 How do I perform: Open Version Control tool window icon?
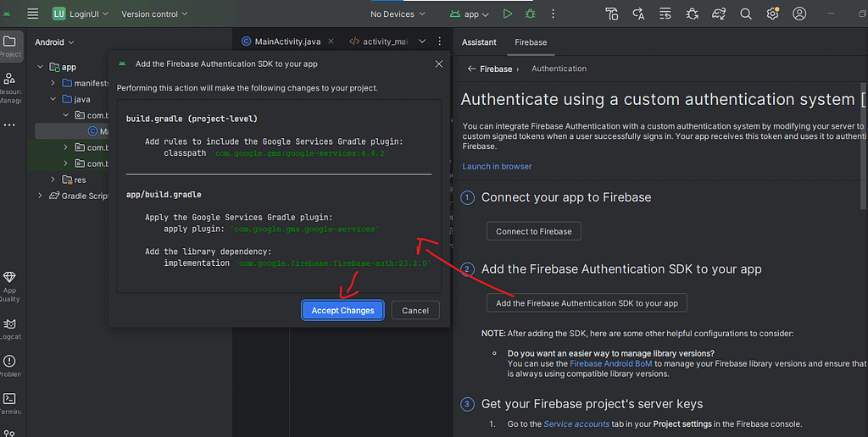pos(8,433)
